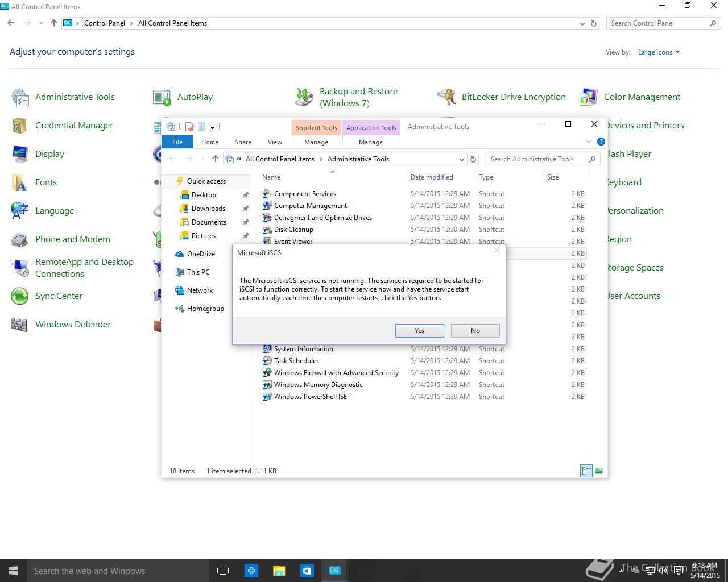Viewport: 728px width, 582px height.
Task: Click No in Microsoft iSCSI dialog
Action: point(475,331)
